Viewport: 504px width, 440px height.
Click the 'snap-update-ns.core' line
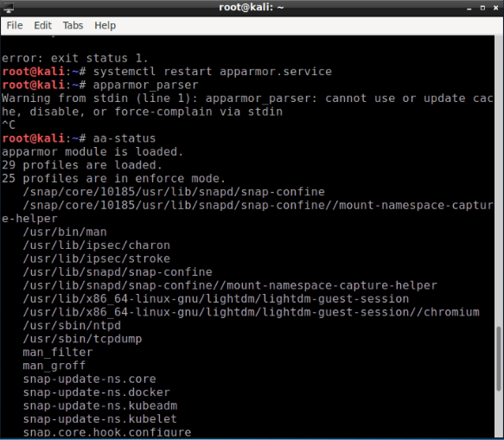click(89, 379)
